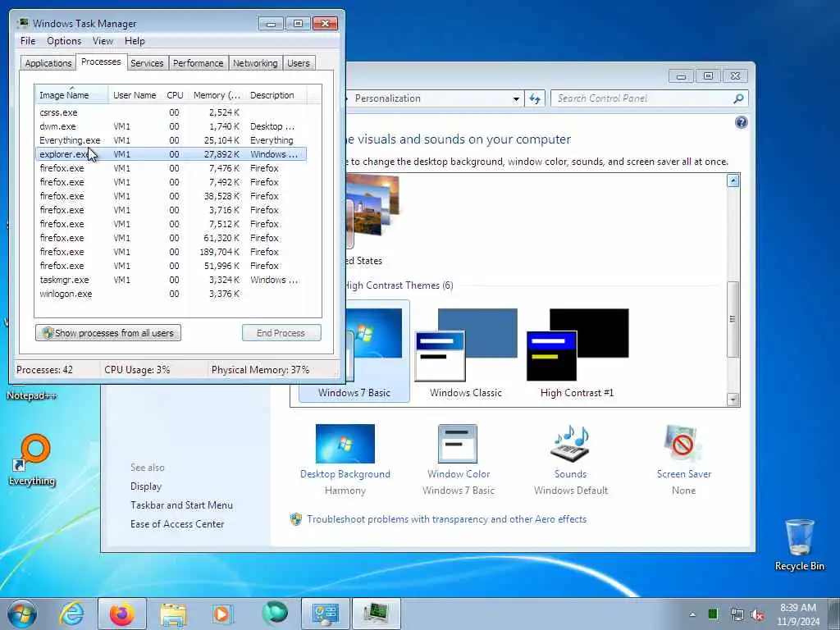Select the taskmgr.exe process row

171,280
